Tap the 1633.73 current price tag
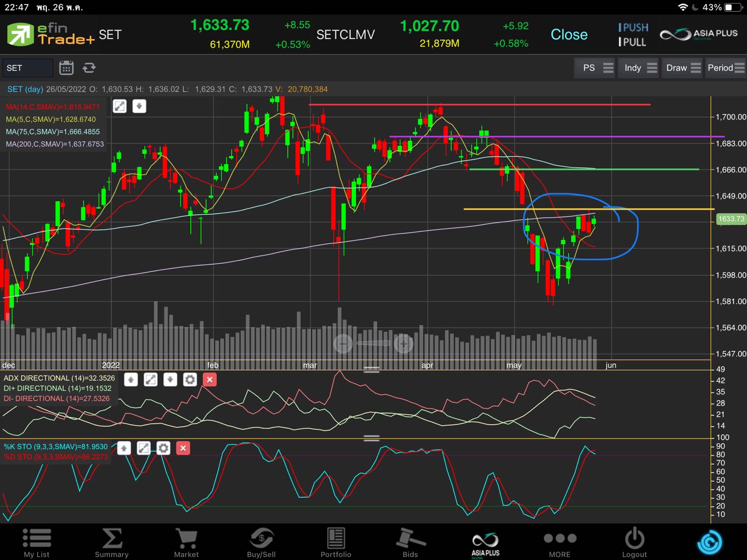 [731, 219]
